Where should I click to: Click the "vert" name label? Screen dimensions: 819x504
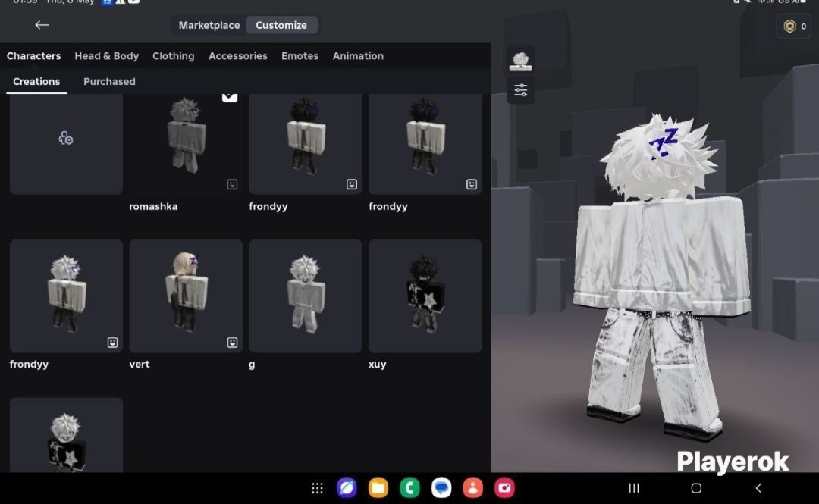pyautogui.click(x=139, y=364)
